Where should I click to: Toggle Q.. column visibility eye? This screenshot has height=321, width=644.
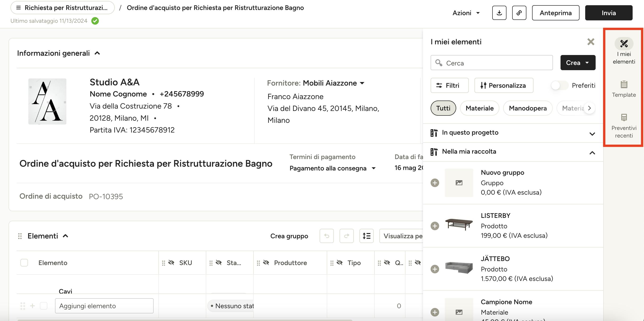[387, 262]
